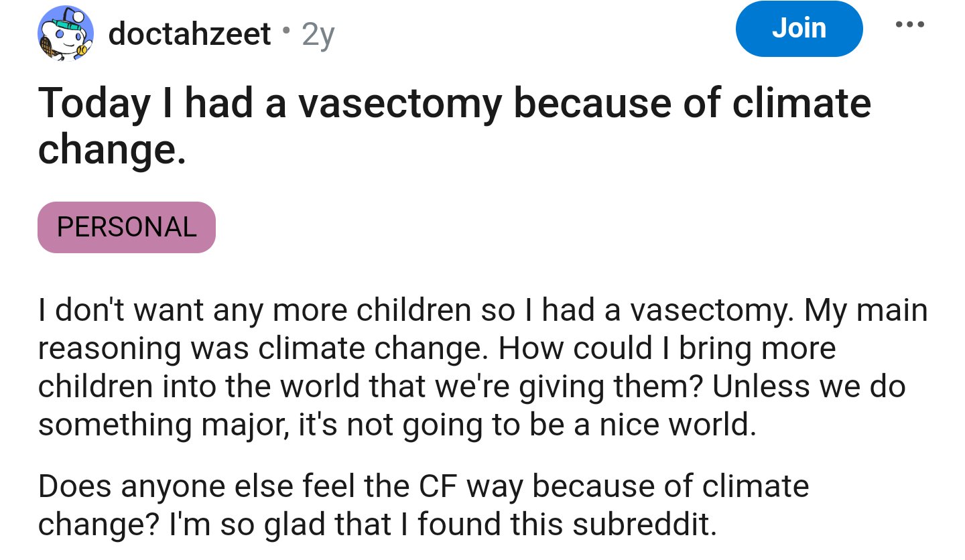This screenshot has width=965, height=560.
Task: Join the subreddit with the Join button
Action: click(799, 29)
